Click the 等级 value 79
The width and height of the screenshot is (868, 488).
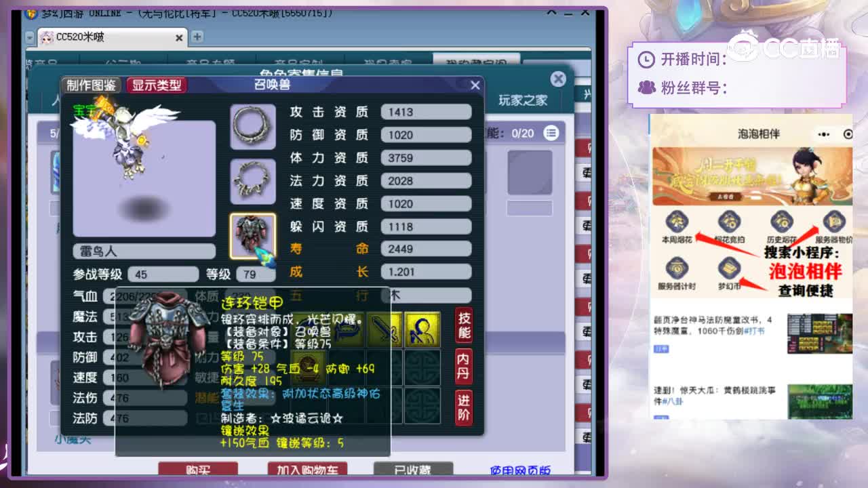point(256,274)
